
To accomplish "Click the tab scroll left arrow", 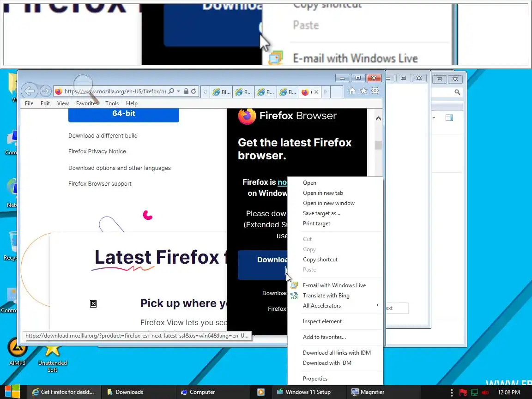I will tap(205, 91).
